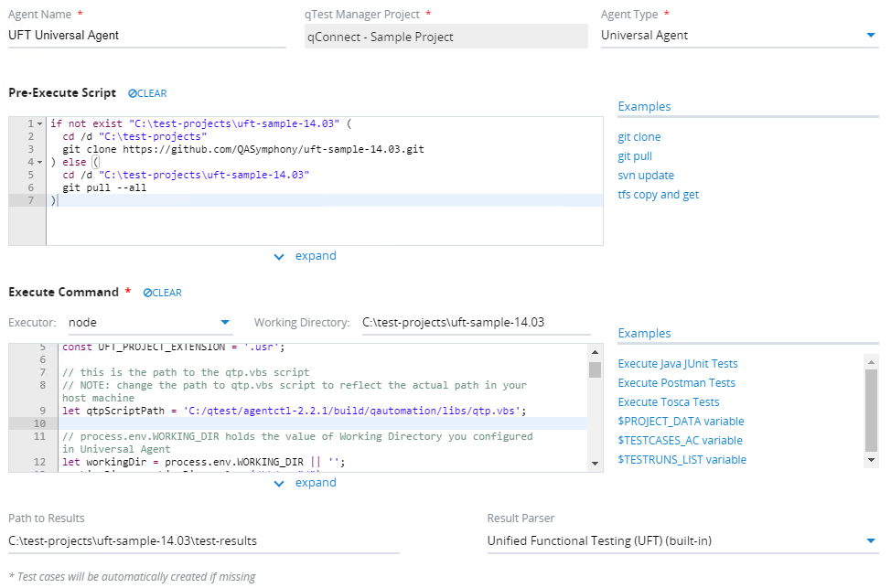Image resolution: width=891 pixels, height=588 pixels.
Task: Click the Working Directory field
Action: (476, 323)
